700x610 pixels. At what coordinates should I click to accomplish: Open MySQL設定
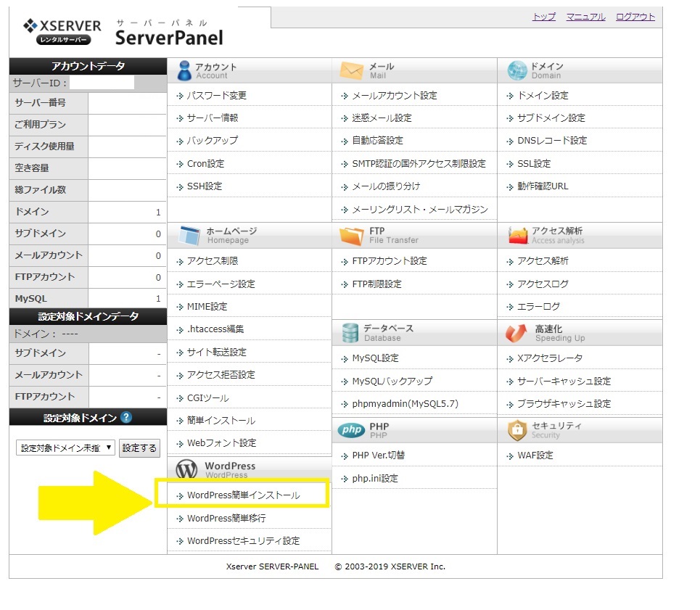point(376,358)
